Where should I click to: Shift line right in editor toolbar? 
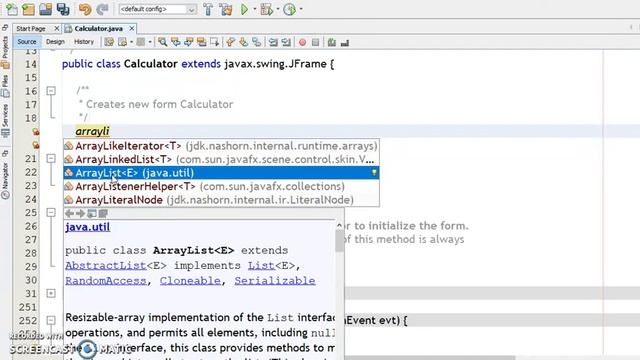pos(286,42)
